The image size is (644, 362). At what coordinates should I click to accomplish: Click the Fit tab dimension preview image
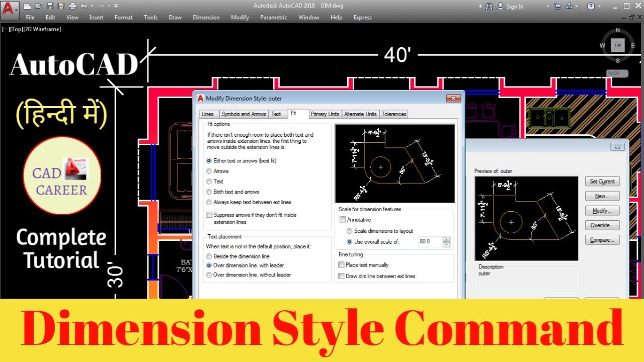(394, 163)
